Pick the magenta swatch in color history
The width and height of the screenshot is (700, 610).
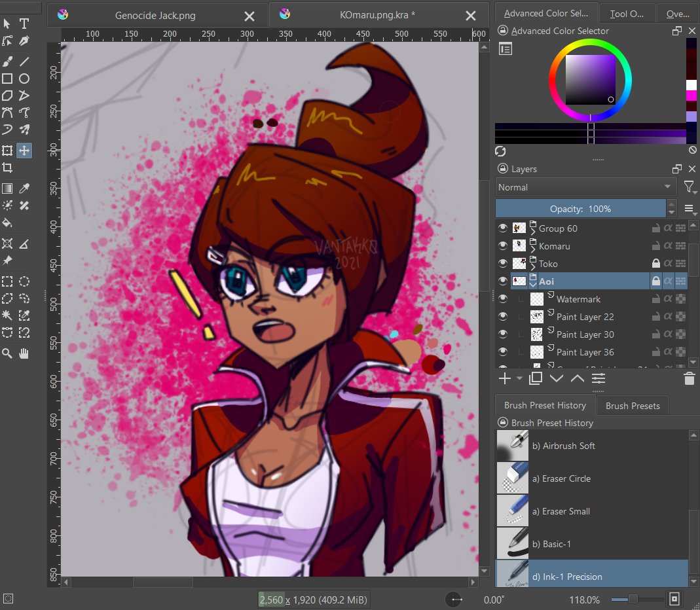(691, 96)
